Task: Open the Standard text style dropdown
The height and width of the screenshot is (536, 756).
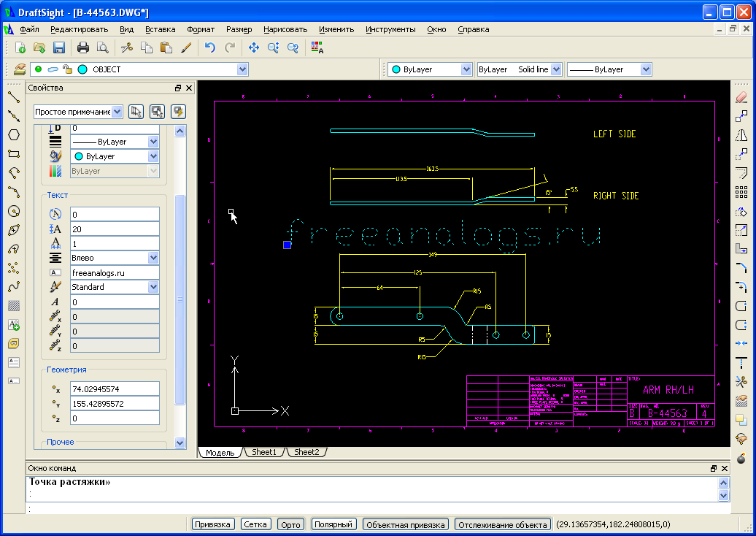Action: pyautogui.click(x=153, y=287)
